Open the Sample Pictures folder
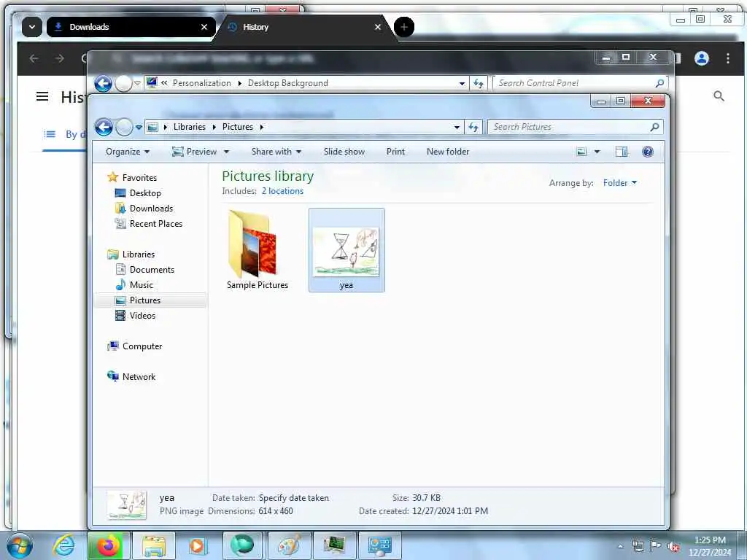Screen dimensions: 747x560 258,250
